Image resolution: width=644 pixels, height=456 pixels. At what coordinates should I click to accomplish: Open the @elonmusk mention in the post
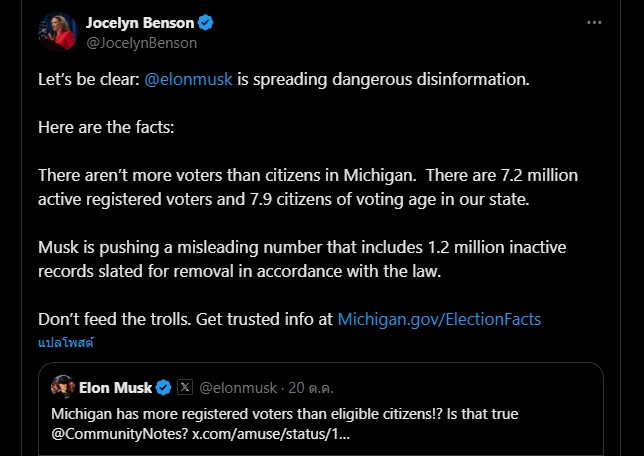point(188,79)
